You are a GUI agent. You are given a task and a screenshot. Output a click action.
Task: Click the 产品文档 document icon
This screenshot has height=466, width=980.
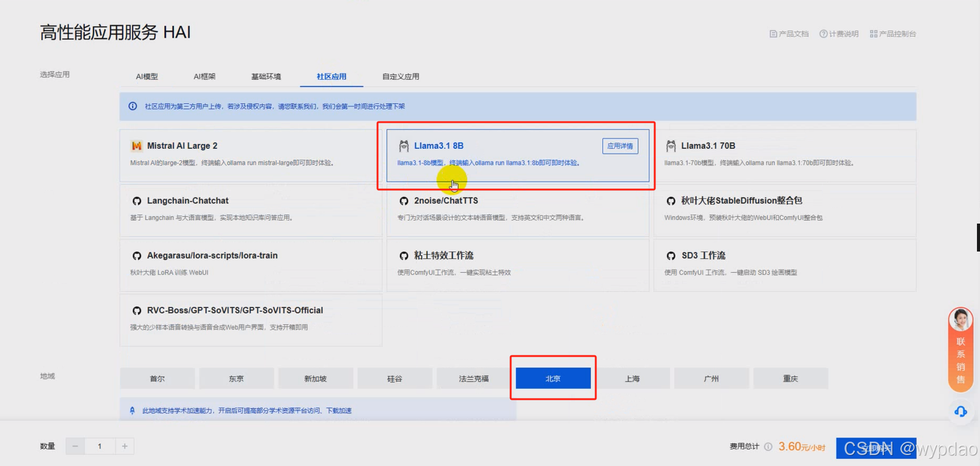pyautogui.click(x=773, y=34)
